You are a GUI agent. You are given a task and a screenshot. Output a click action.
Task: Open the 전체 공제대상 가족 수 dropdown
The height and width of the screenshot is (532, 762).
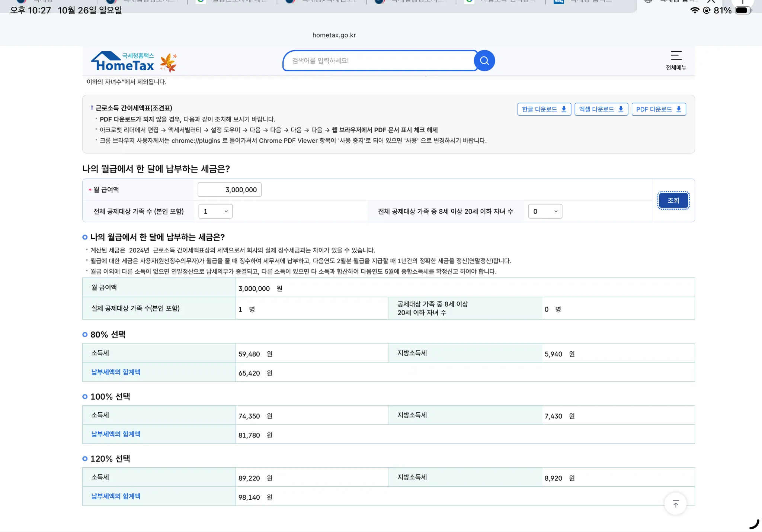point(215,211)
